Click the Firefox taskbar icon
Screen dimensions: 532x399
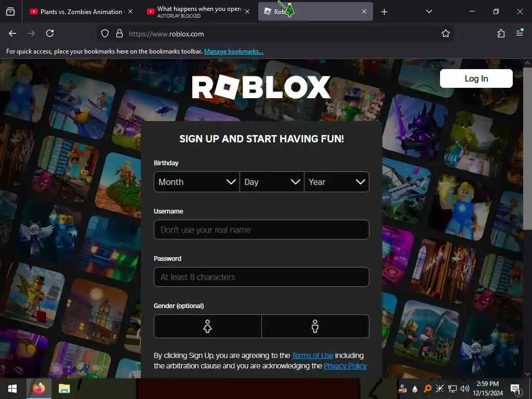point(38,389)
